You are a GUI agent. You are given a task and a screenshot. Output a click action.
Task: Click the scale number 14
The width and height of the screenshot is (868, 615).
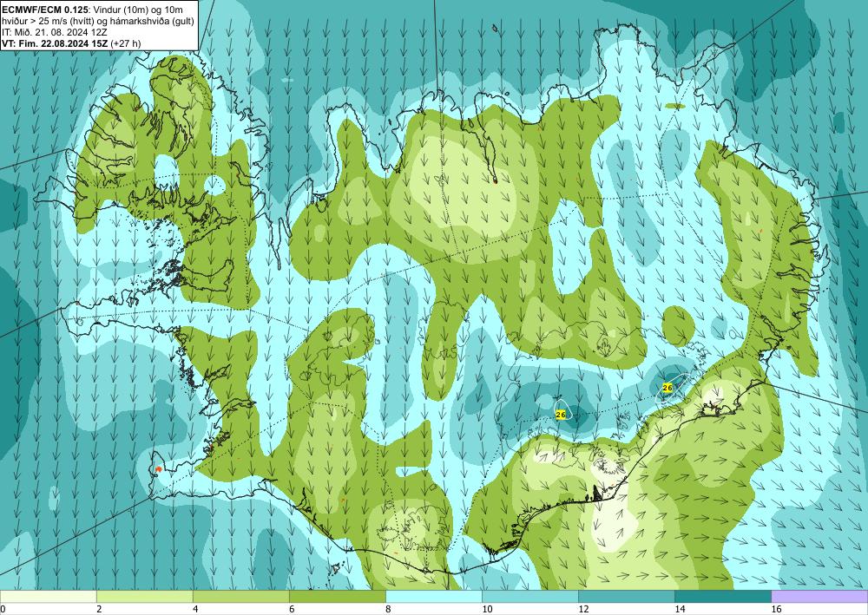point(680,609)
